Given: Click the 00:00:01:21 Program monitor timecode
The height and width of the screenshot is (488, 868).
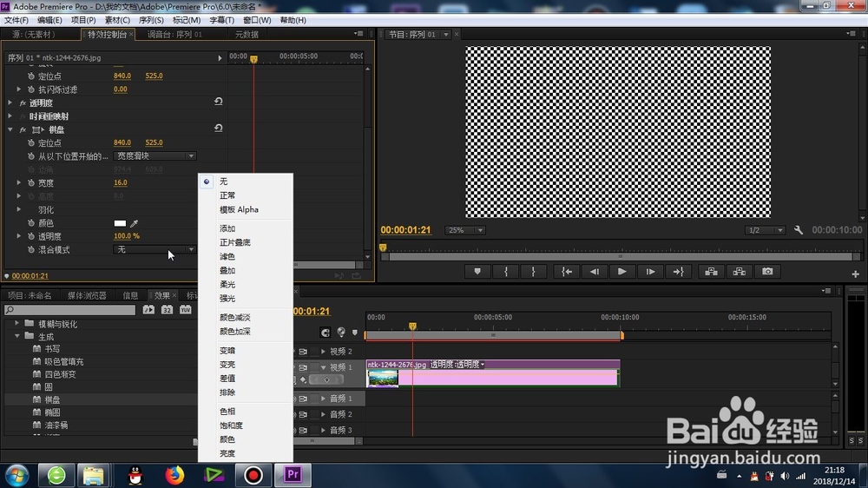Looking at the screenshot, I should tap(405, 230).
